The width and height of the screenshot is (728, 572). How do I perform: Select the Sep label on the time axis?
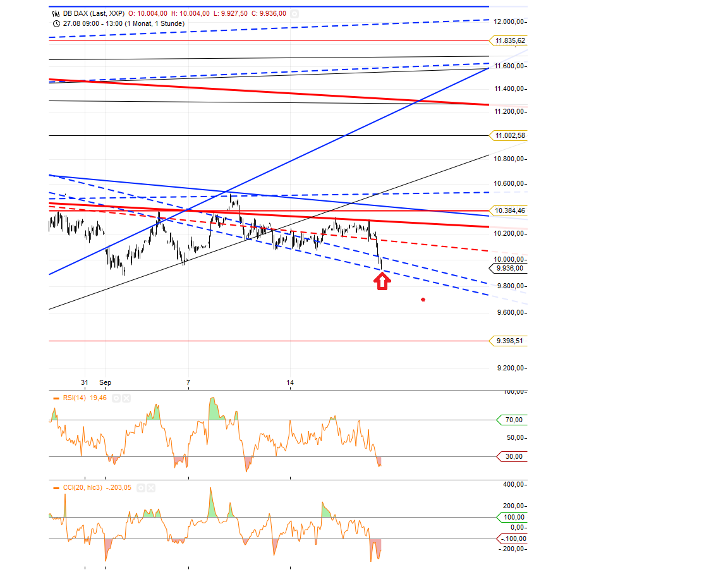[106, 382]
